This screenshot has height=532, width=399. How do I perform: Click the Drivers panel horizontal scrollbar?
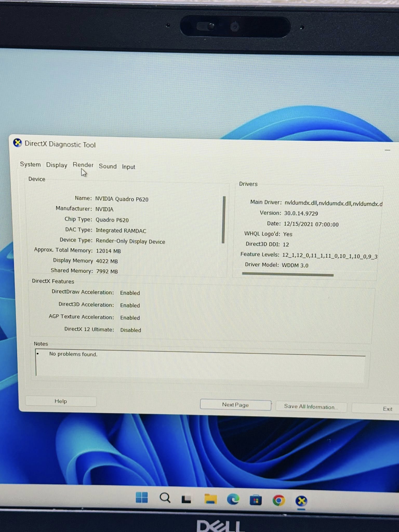tap(288, 274)
